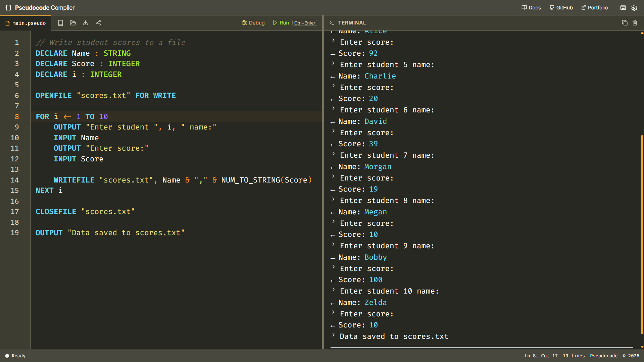644x362 pixels.
Task: Click 'Name: Morgan' in the terminal
Action: (365, 167)
